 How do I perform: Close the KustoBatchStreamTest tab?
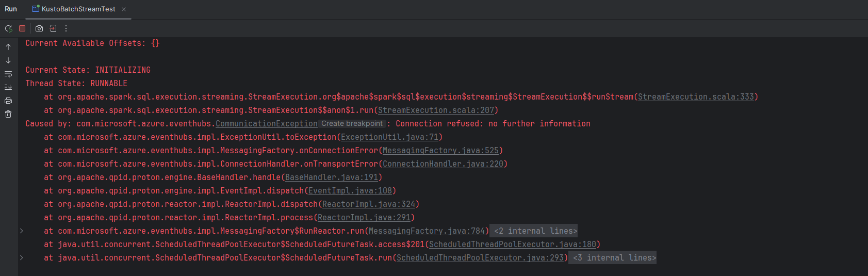[x=124, y=9]
